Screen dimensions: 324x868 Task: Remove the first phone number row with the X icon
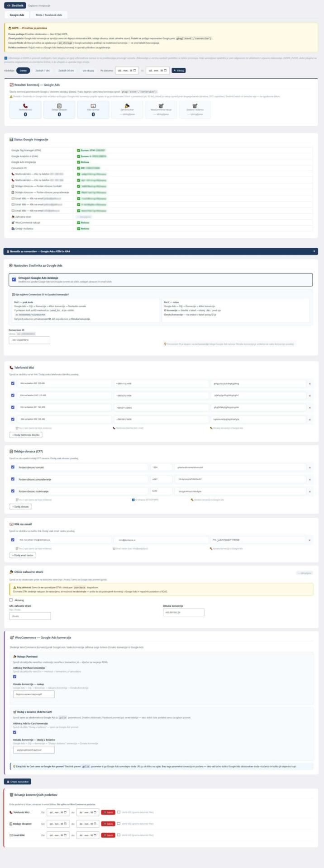pyautogui.click(x=310, y=383)
